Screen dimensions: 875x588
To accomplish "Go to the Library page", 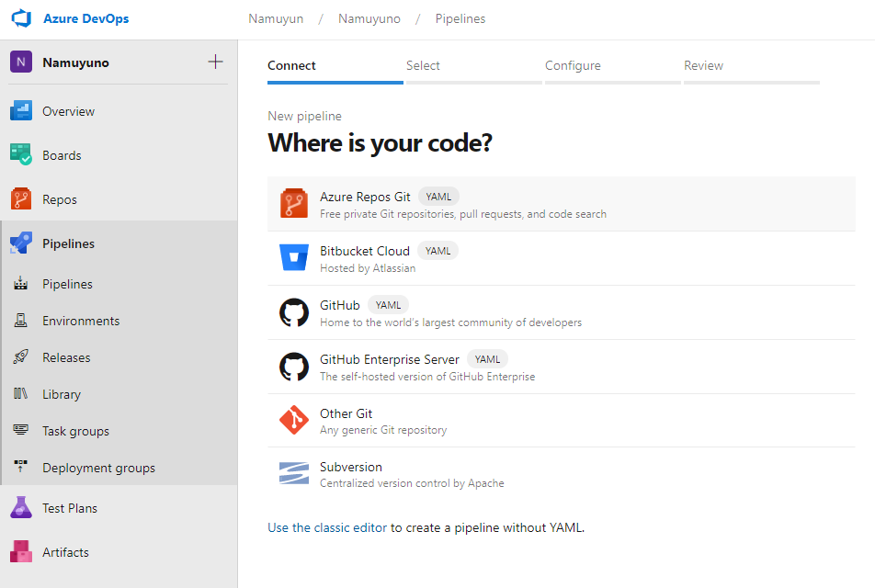I will [62, 394].
